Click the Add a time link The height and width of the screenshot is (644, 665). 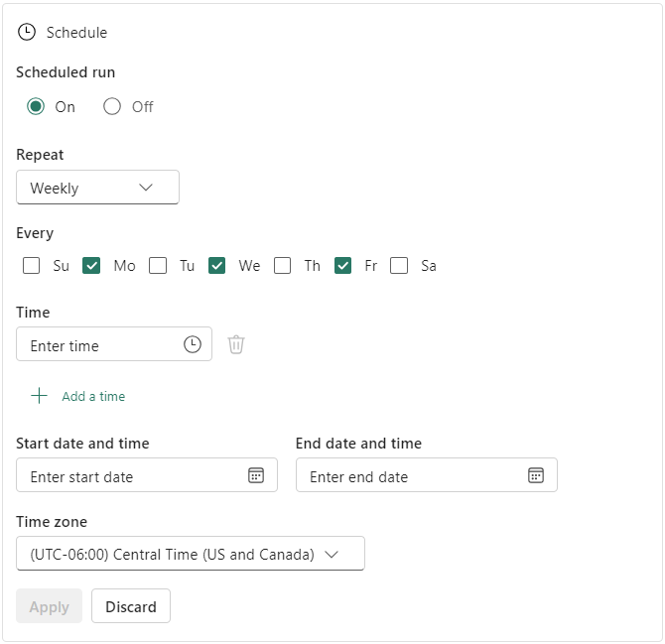pos(93,396)
